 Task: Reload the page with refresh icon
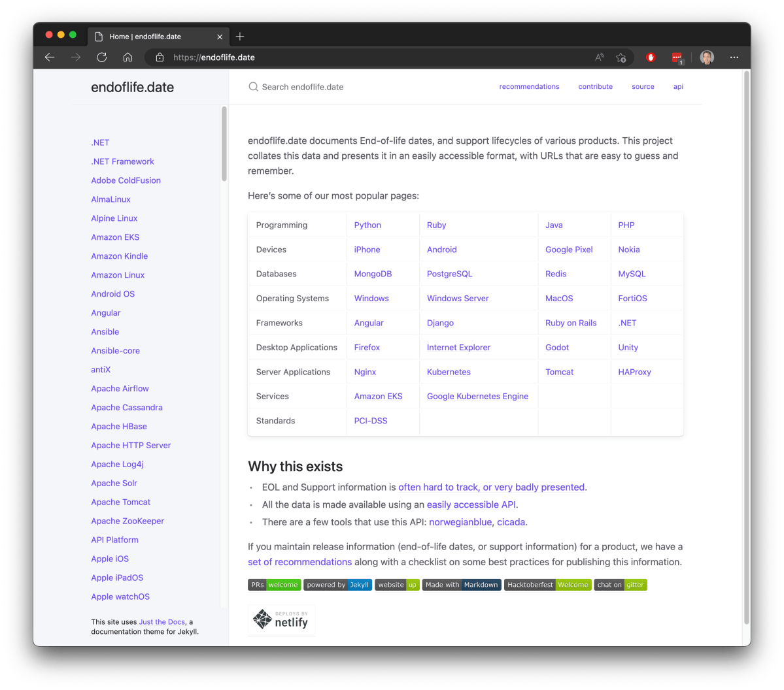102,57
